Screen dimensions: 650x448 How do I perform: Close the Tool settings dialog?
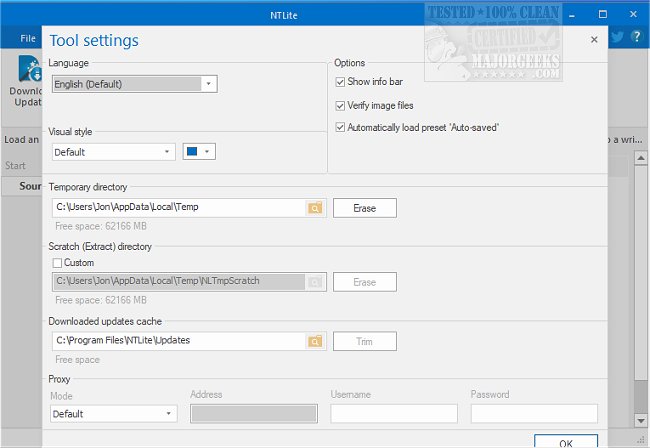click(594, 40)
